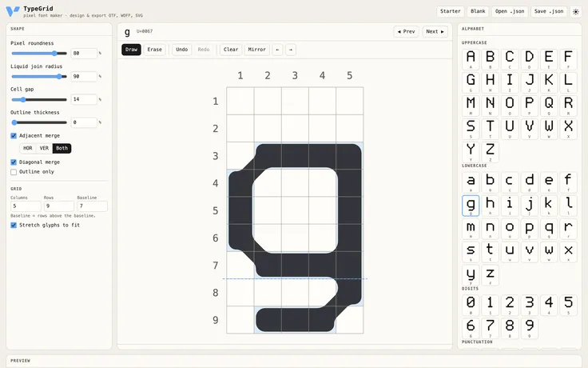Select lowercase glyph y tile
588x368 pixels.
(x=471, y=275)
